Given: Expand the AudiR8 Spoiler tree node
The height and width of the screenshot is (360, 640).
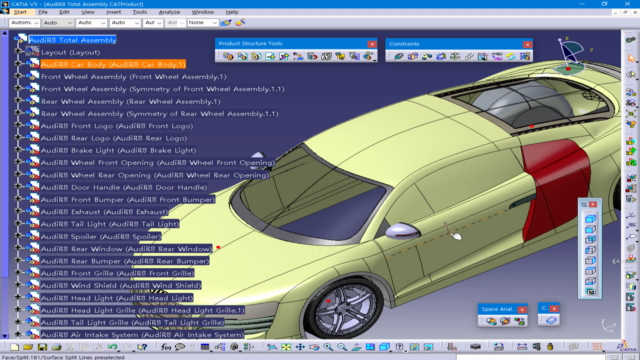Looking at the screenshot, I should click(18, 236).
